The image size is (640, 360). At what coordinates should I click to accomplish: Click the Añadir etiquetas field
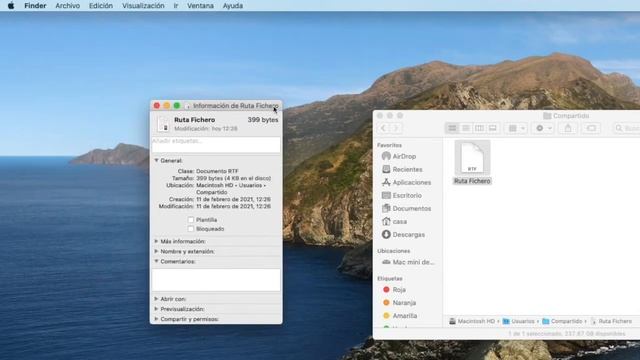point(216,144)
